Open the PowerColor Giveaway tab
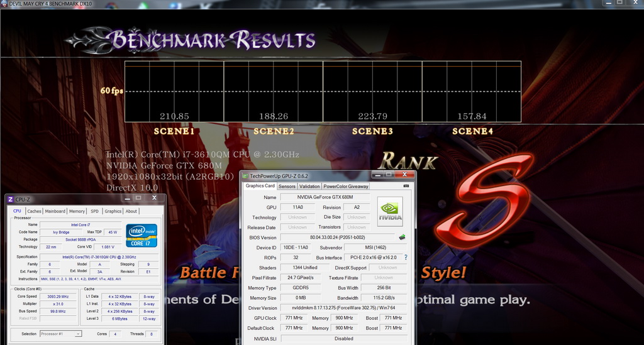 tap(346, 186)
